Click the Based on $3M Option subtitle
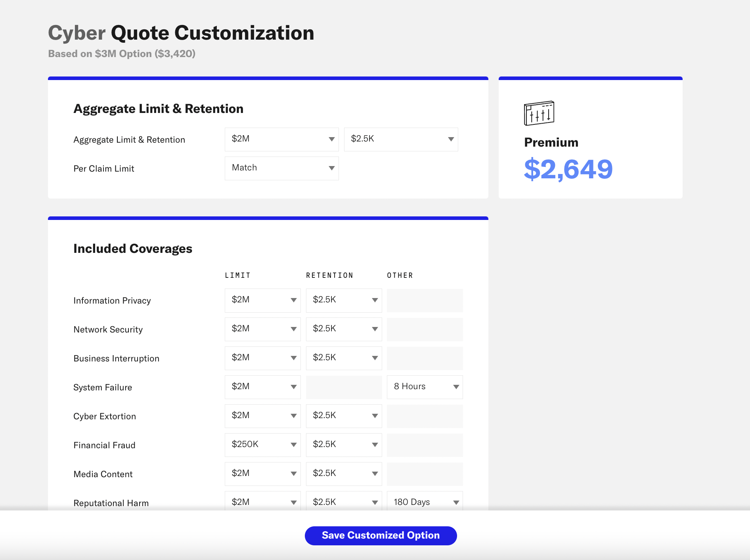The image size is (750, 560). click(122, 54)
